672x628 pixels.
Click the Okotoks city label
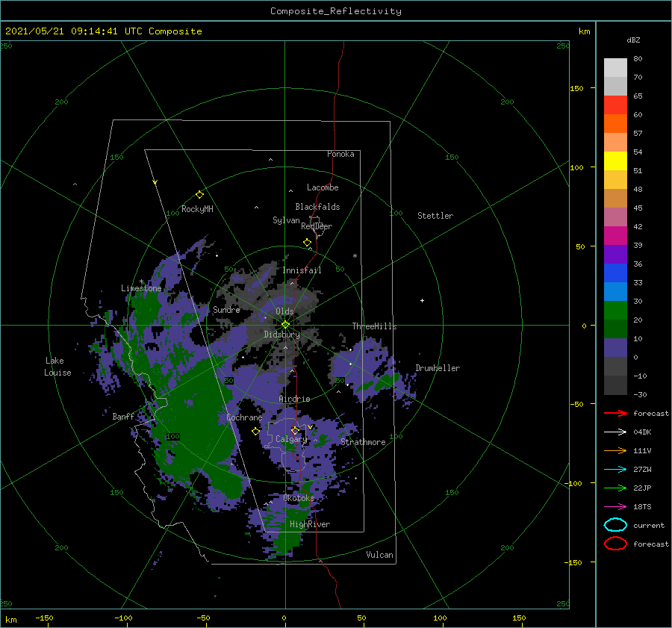coord(299,498)
